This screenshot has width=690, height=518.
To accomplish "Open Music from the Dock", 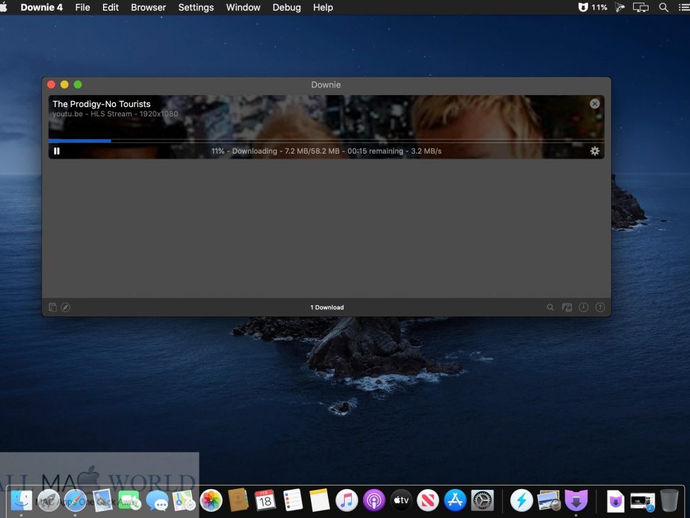I will [347, 500].
